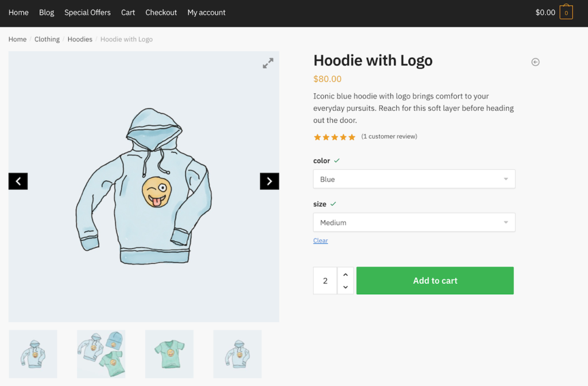
Task: Go to My account from the top menu
Action: point(206,12)
